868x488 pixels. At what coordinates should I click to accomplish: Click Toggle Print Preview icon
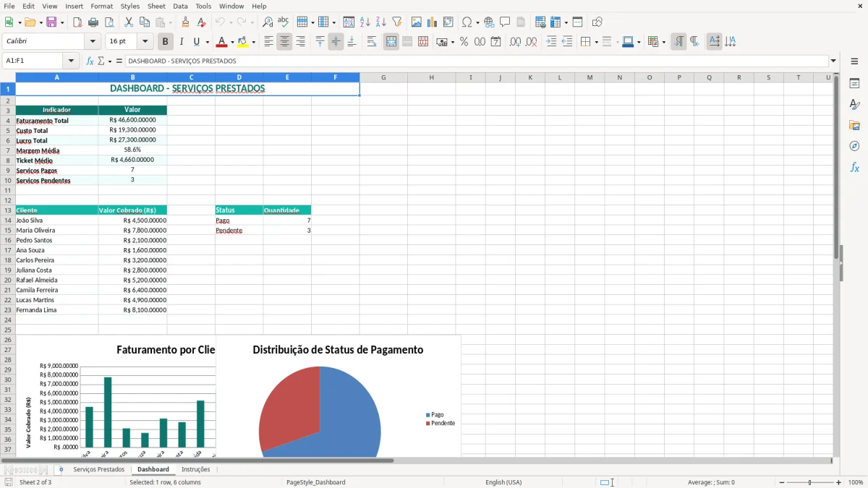[x=109, y=22]
